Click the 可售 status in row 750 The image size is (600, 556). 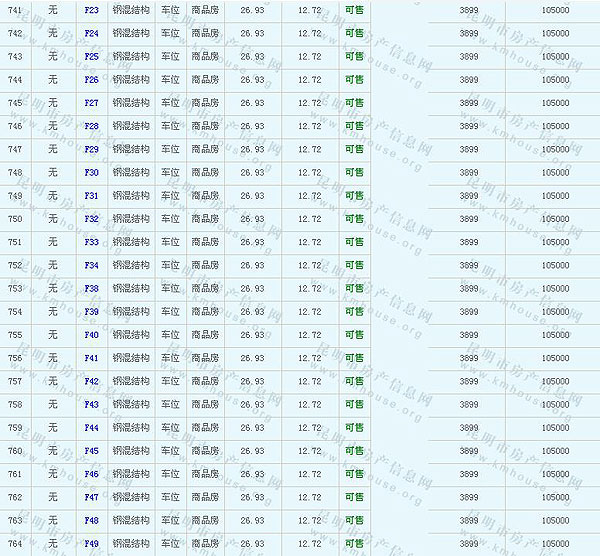(x=354, y=219)
